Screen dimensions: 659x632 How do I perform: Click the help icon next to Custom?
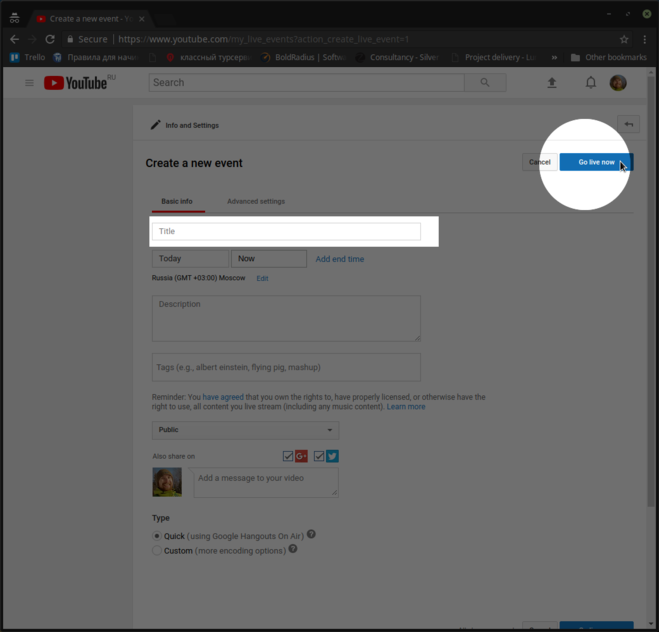[293, 549]
